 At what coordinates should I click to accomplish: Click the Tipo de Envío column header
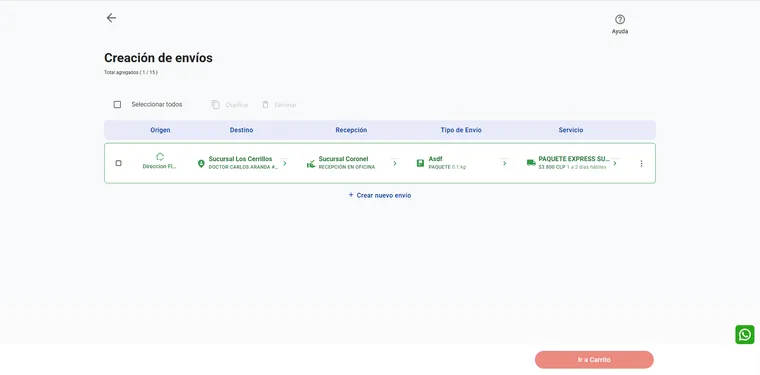pos(461,130)
